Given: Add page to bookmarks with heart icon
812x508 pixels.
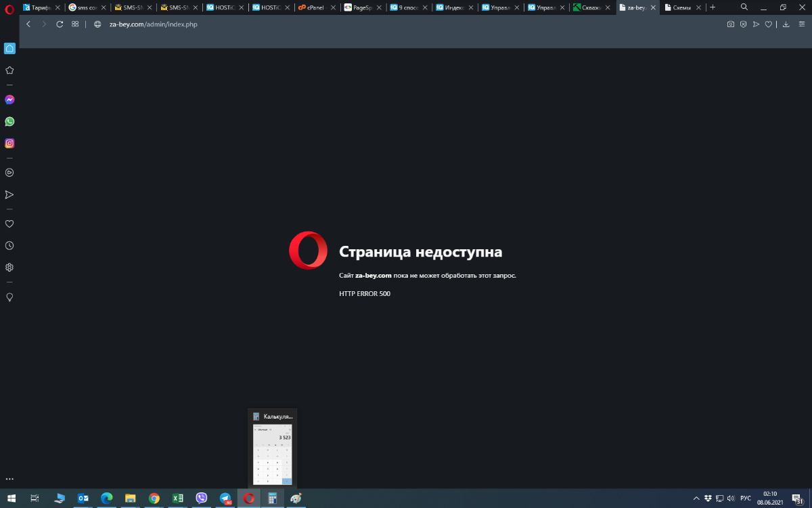Looking at the screenshot, I should (769, 24).
